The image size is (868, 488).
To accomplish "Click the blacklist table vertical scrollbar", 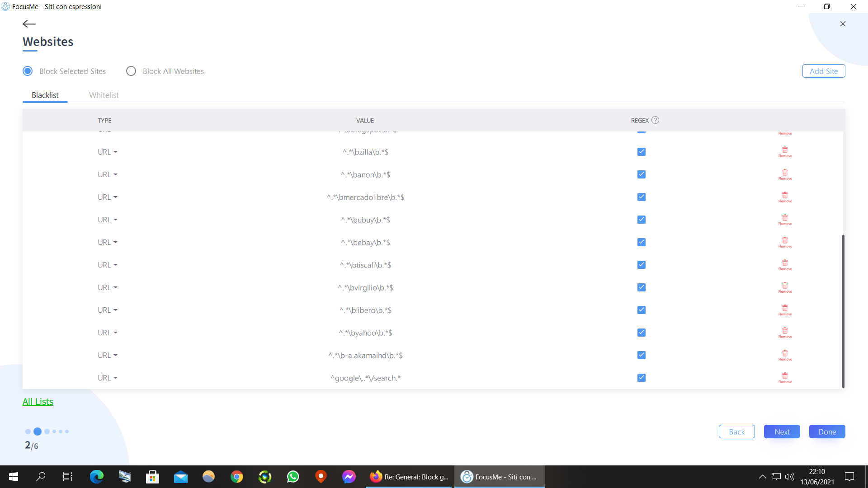I will [x=843, y=311].
